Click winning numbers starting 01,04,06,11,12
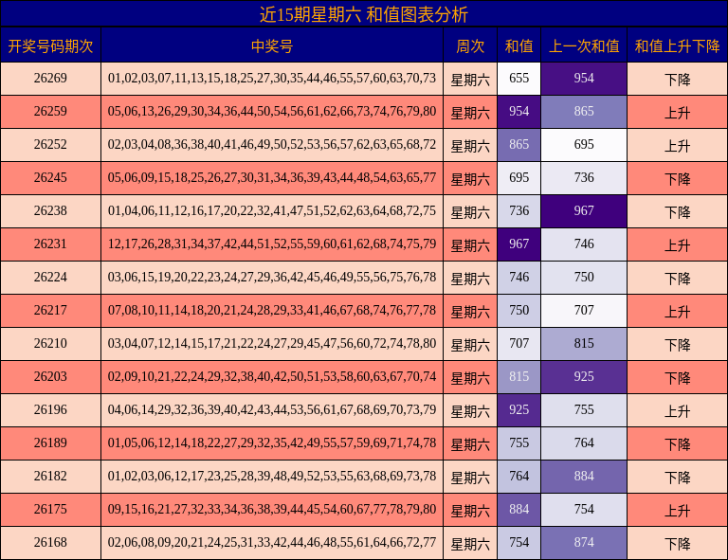The height and width of the screenshot is (560, 728). pos(272,210)
